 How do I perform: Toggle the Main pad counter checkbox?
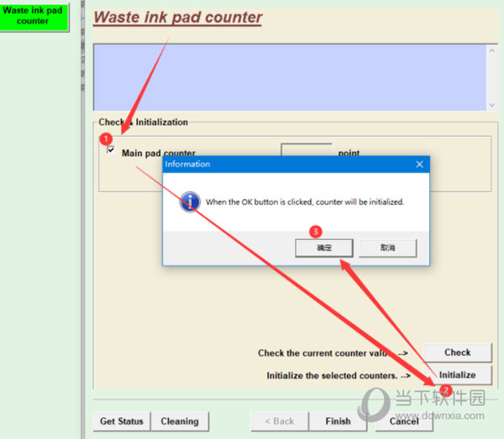click(x=111, y=151)
